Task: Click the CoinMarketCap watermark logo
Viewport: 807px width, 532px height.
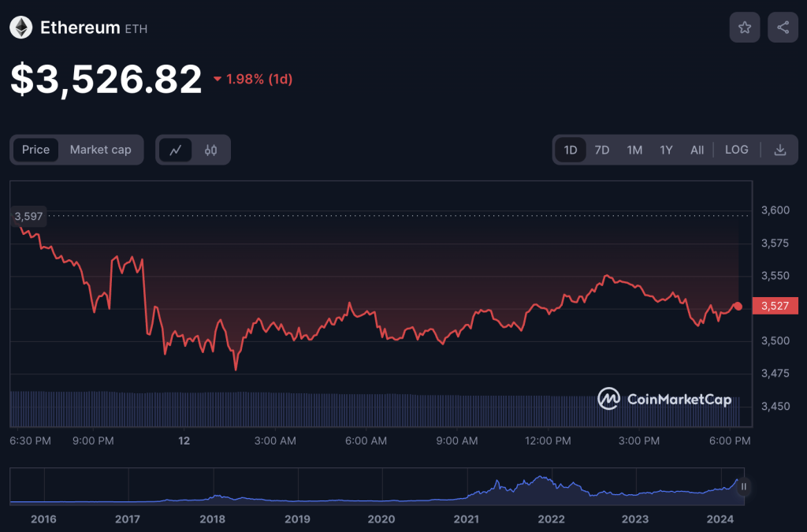Action: (664, 399)
